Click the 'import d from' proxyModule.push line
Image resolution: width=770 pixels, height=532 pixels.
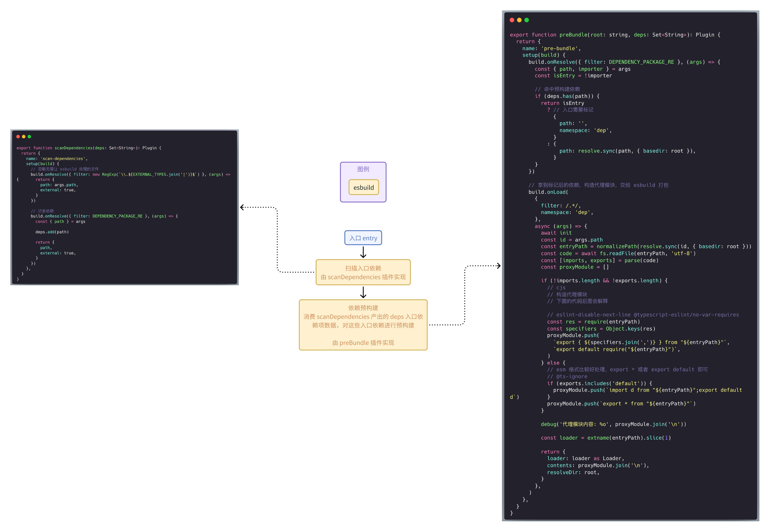point(648,390)
